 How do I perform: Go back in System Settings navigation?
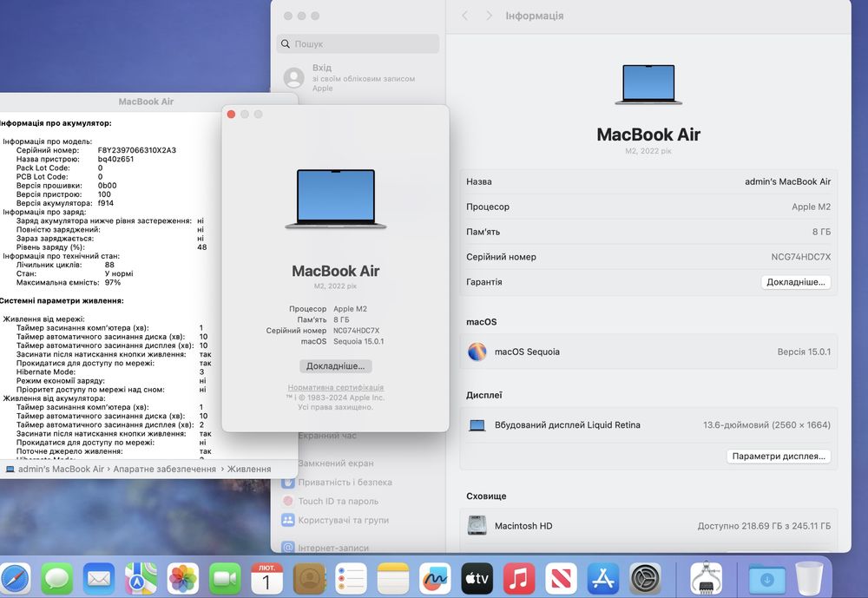point(465,16)
